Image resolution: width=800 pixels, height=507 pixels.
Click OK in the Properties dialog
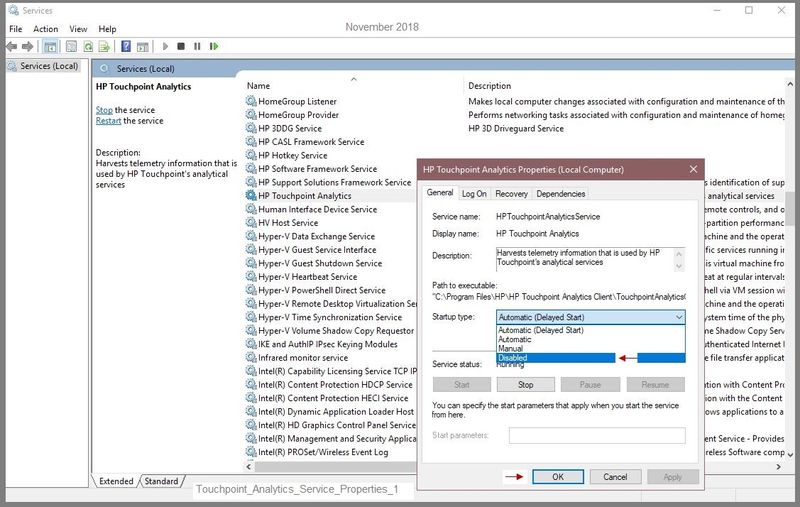click(x=558, y=477)
